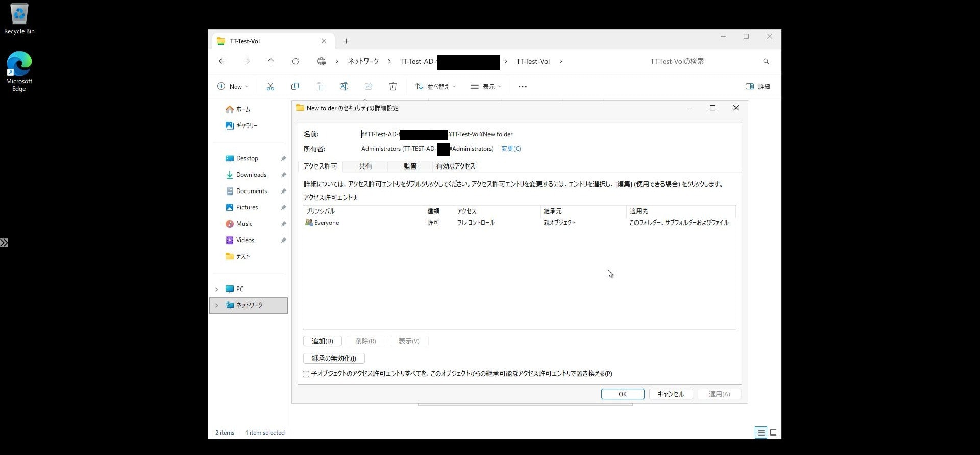The image size is (980, 455).
Task: Click the キャンセル button
Action: [x=671, y=394]
